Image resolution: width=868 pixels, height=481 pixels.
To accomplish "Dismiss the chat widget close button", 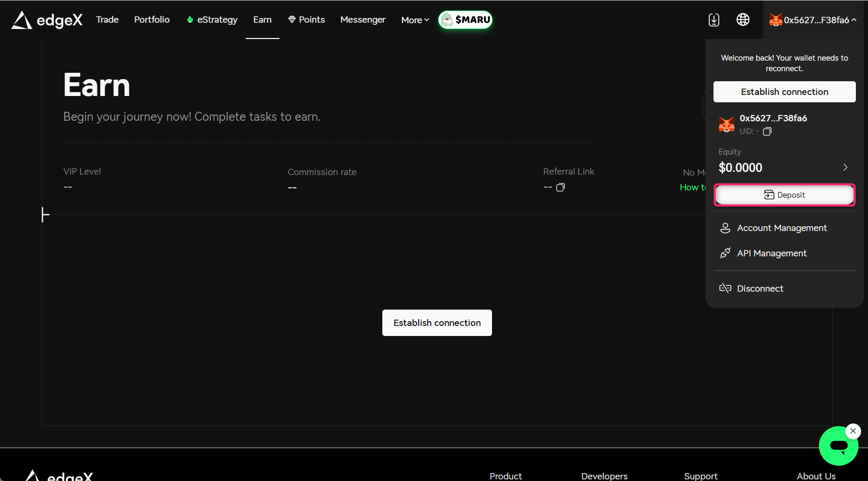I will 853,431.
